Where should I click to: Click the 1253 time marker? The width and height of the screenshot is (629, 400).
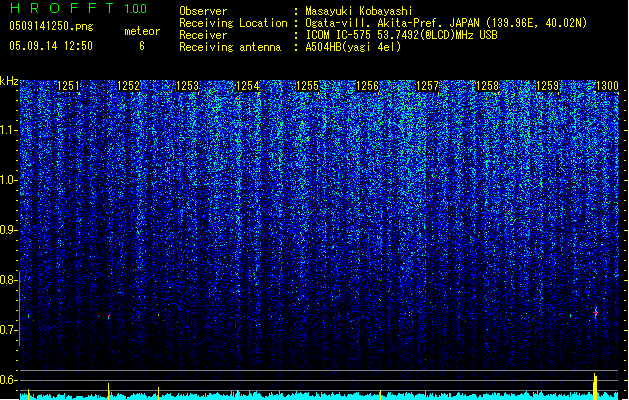(x=188, y=85)
